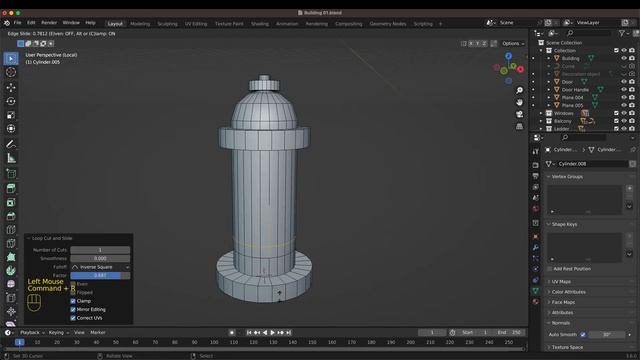The height and width of the screenshot is (360, 640).
Task: Choose the Inset Faces tool
Action: click(x=11, y=202)
